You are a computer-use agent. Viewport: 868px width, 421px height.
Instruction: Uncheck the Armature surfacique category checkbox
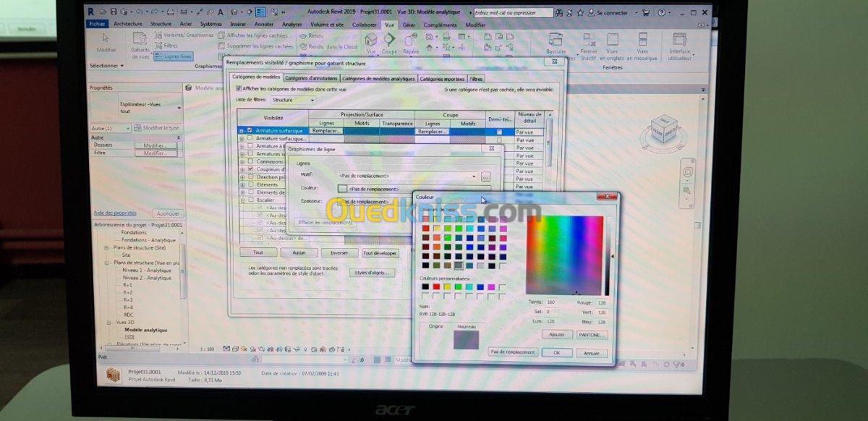[x=250, y=130]
